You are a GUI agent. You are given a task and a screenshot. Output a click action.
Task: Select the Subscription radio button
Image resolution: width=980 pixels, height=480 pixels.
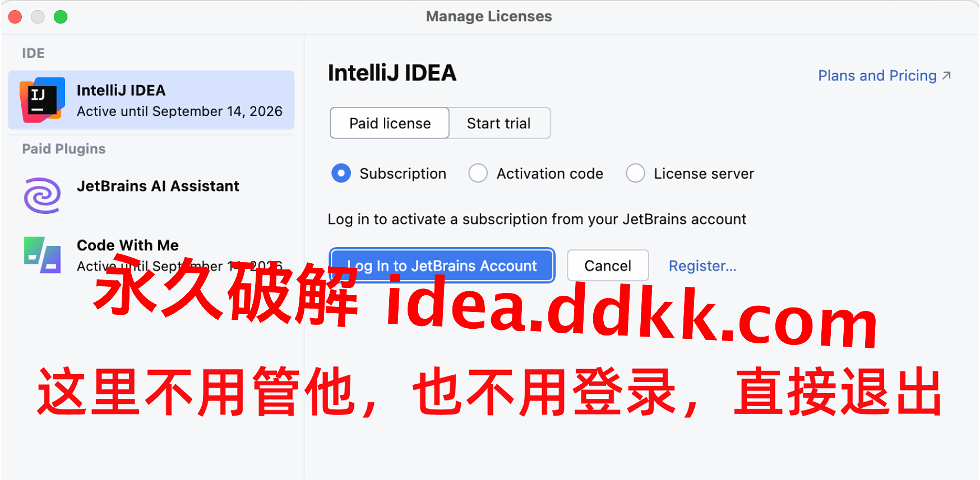341,173
